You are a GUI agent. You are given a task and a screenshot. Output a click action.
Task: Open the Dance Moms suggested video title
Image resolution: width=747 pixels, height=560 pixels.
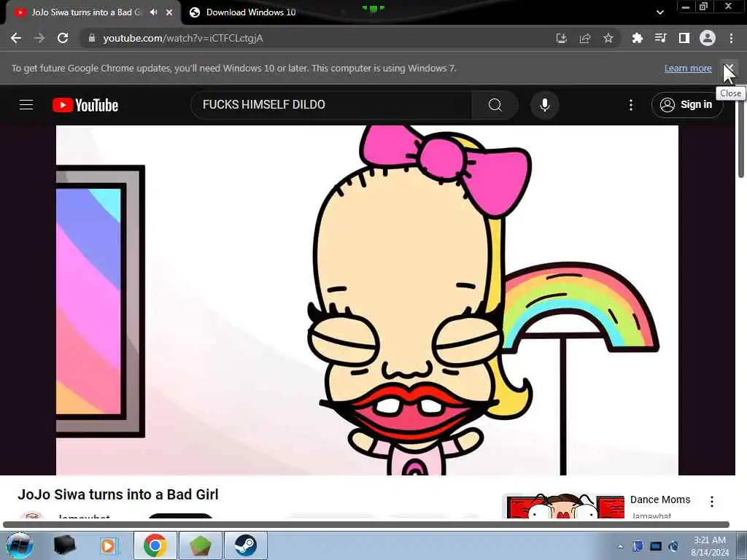coord(660,499)
